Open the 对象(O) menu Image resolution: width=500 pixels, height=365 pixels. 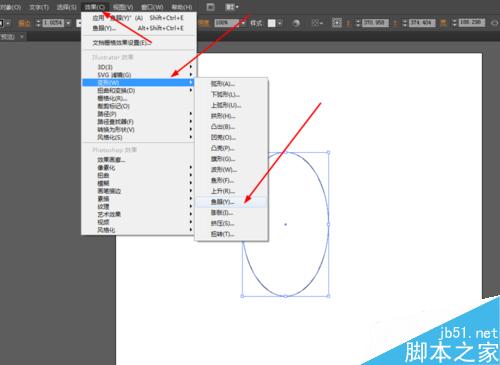coord(10,7)
